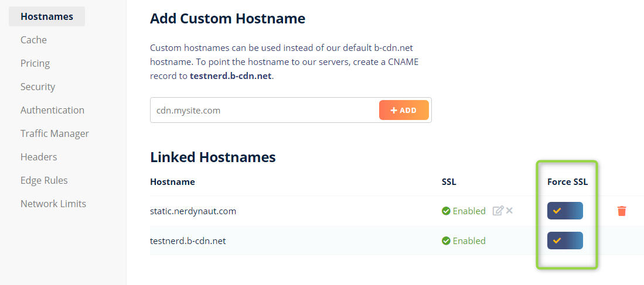
Task: Click Enabled SSL status for static.nerdynaut.com
Action: (464, 211)
